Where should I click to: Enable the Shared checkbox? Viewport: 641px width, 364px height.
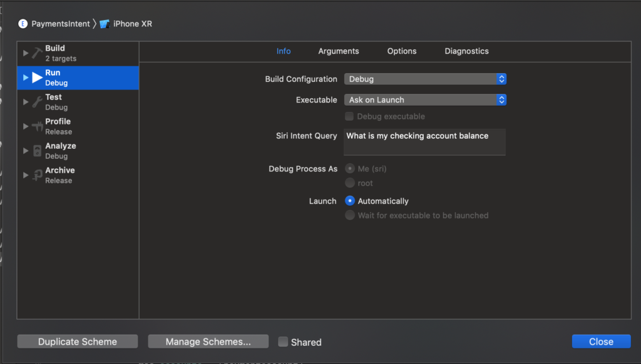tap(283, 341)
